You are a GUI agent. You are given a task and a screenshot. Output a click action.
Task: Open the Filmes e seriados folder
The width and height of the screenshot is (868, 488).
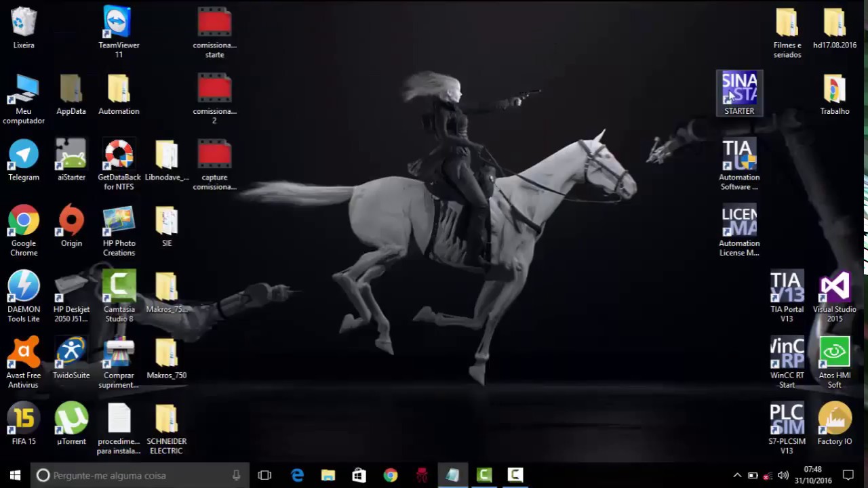(787, 32)
